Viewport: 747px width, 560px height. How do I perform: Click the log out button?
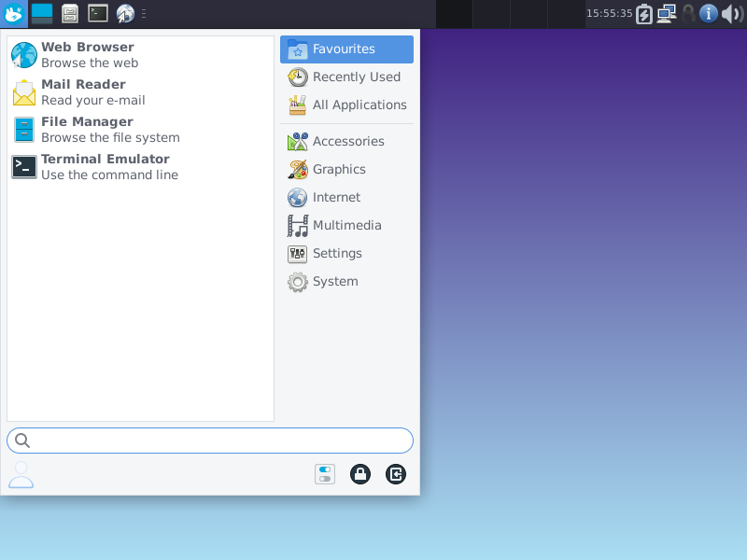396,474
